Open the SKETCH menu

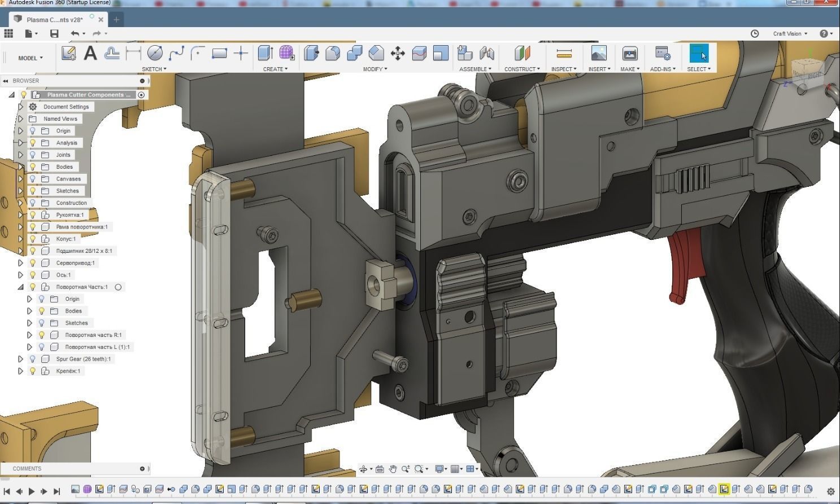[x=154, y=69]
